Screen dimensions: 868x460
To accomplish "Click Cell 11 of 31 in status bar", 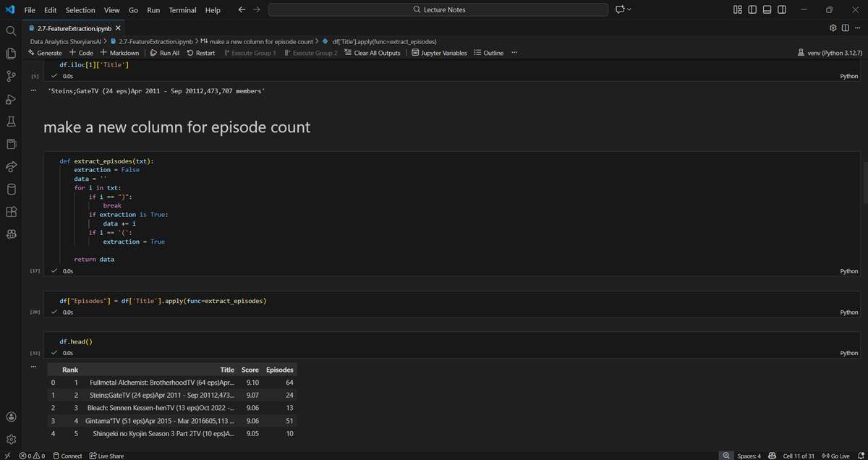I will pos(799,456).
